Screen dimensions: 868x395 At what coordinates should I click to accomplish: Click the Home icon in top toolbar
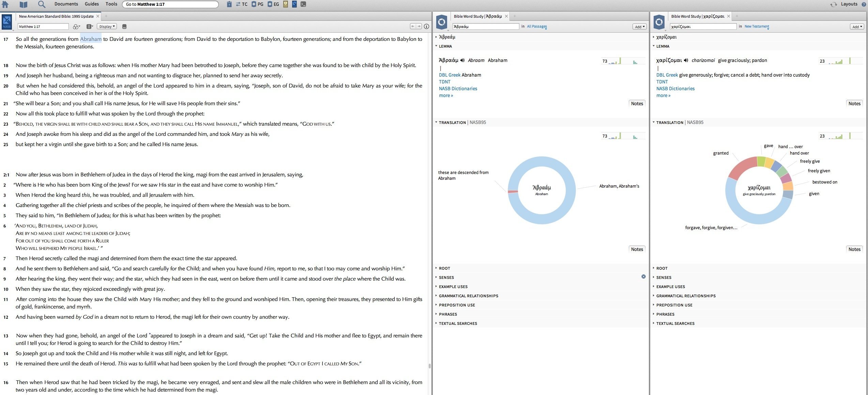(5, 4)
